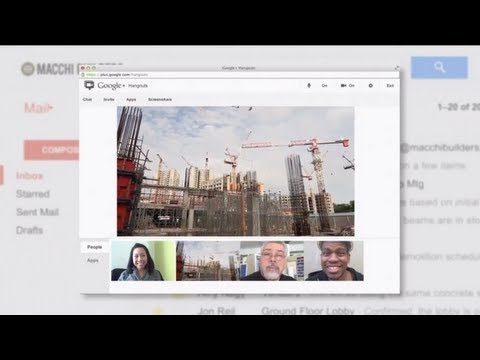Open Inbox in background Gmail sidebar
The height and width of the screenshot is (360, 480).
30,176
